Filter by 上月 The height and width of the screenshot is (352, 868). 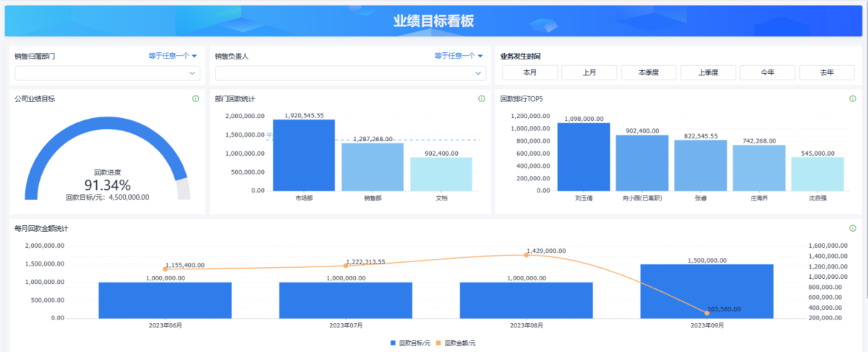[590, 72]
